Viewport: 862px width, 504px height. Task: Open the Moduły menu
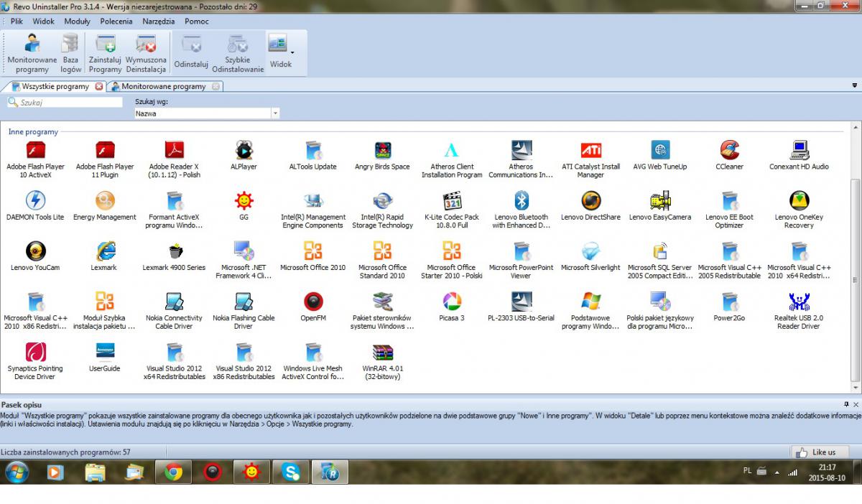click(78, 22)
